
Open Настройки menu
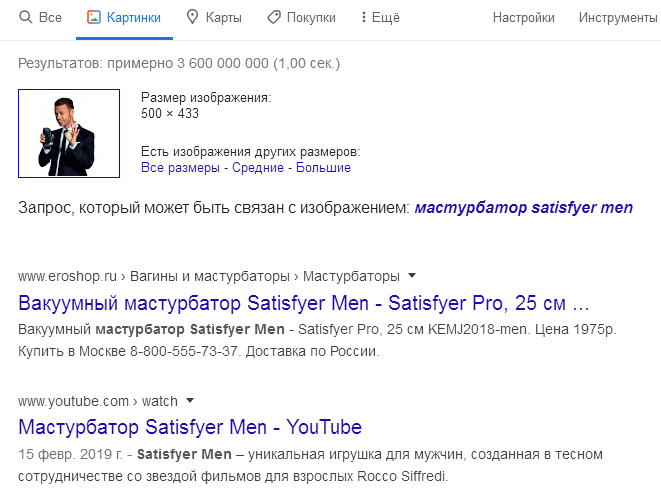click(524, 17)
